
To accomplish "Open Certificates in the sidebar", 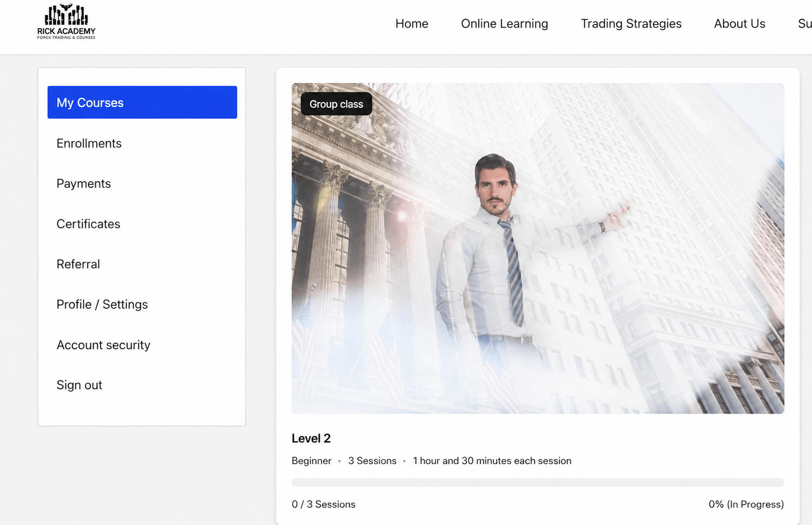I will pyautogui.click(x=88, y=224).
